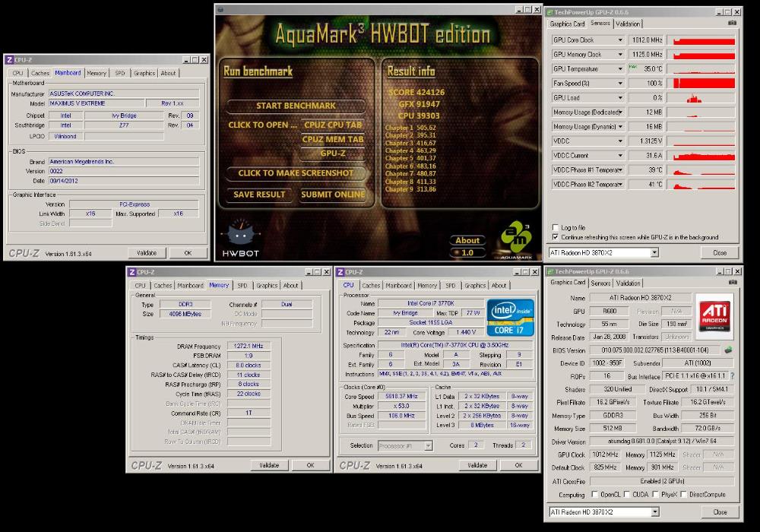Click the camera icon in GPU-Z Graphics Card window
The image size is (760, 532).
pyautogui.click(x=733, y=283)
